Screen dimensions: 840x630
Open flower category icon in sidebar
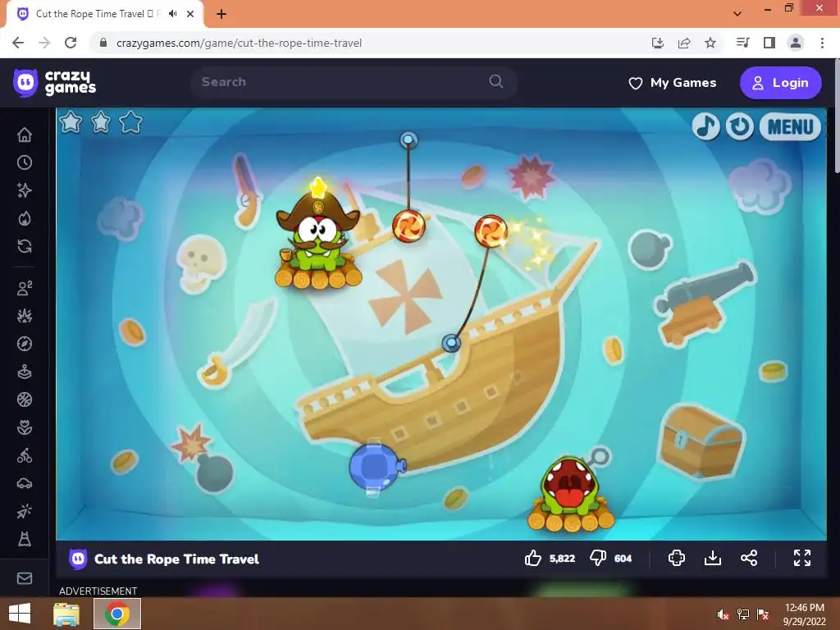25,427
